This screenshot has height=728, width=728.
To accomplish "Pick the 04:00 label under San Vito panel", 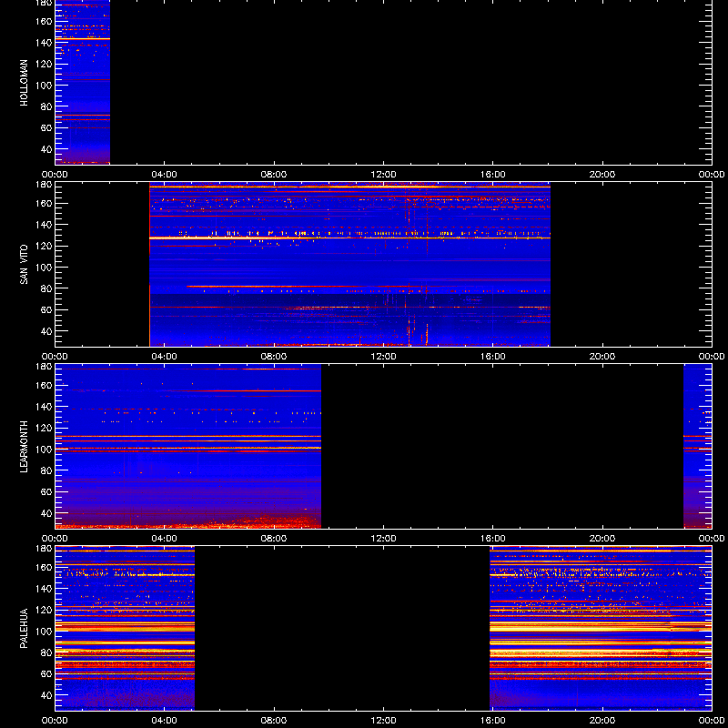I will tap(165, 357).
